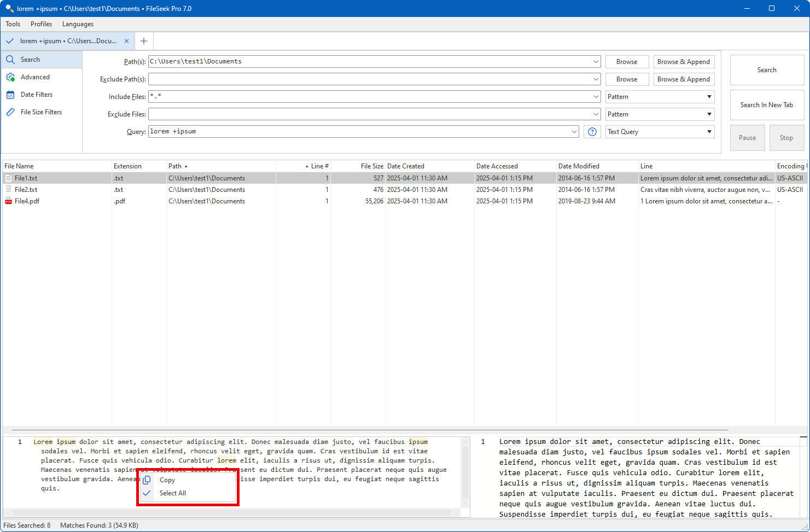The width and height of the screenshot is (810, 532).
Task: Switch to lorem +ipsum search tab
Action: pyautogui.click(x=68, y=41)
